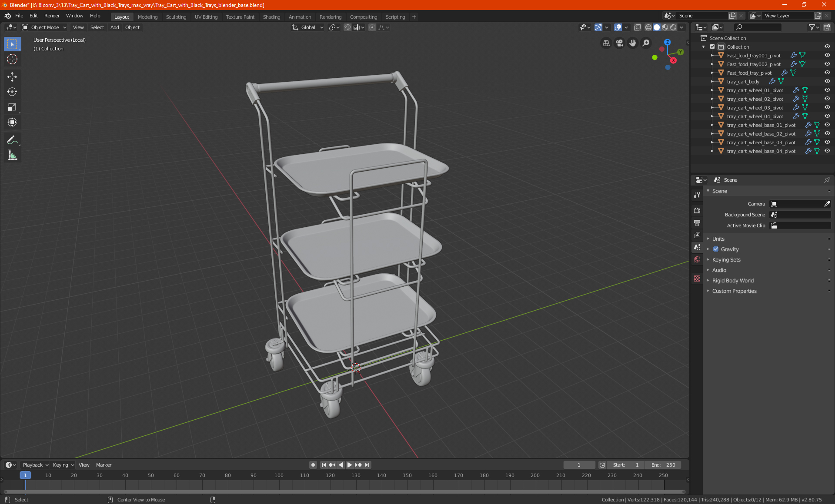Select the Scale tool
Image resolution: width=835 pixels, height=504 pixels.
[12, 107]
